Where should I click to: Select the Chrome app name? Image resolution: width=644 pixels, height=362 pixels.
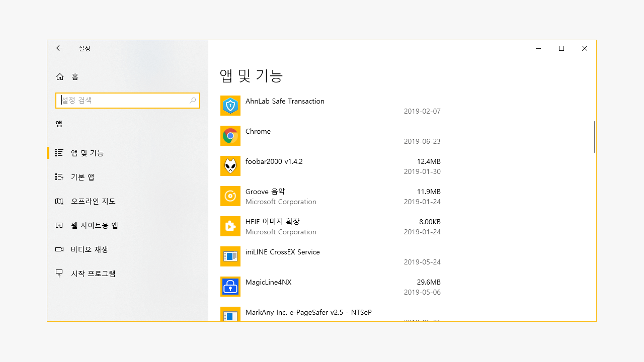coord(258,131)
